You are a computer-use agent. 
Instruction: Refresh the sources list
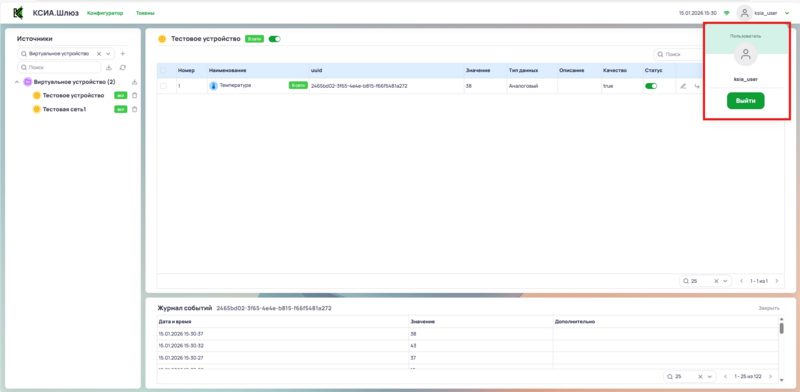[122, 67]
